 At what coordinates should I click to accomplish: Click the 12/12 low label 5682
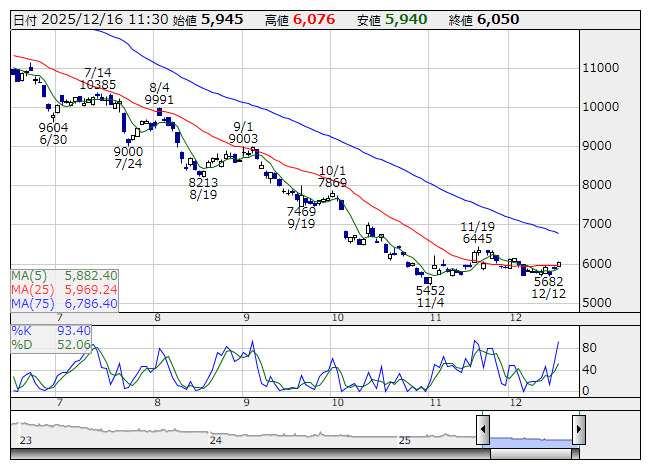tap(548, 281)
